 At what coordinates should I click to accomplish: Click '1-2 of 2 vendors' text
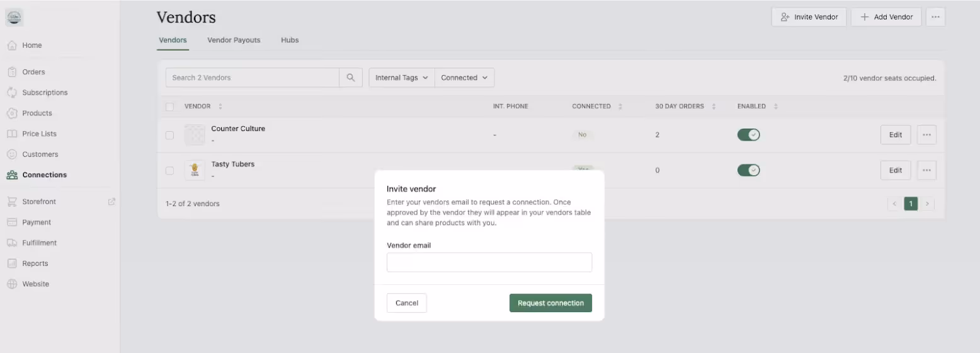pos(193,204)
